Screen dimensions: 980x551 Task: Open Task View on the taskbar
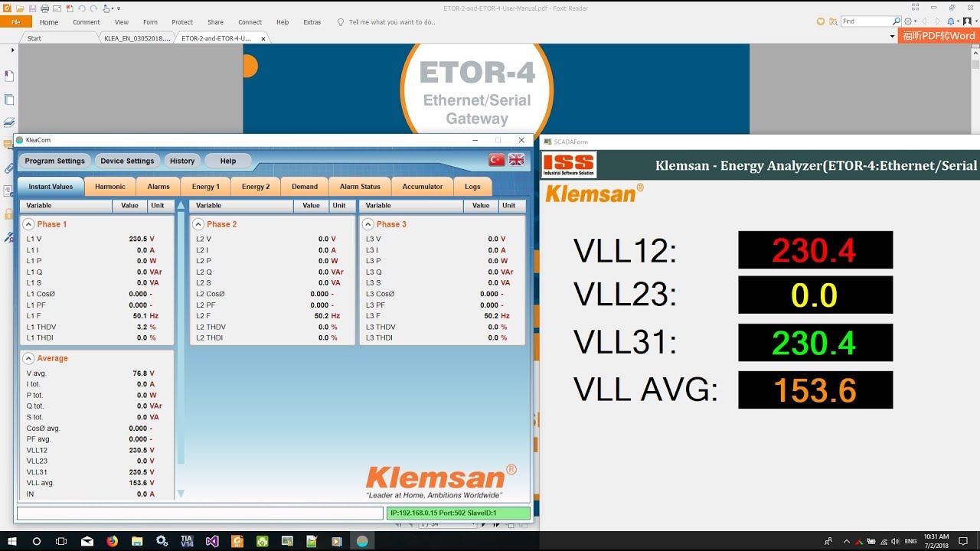coord(61,541)
